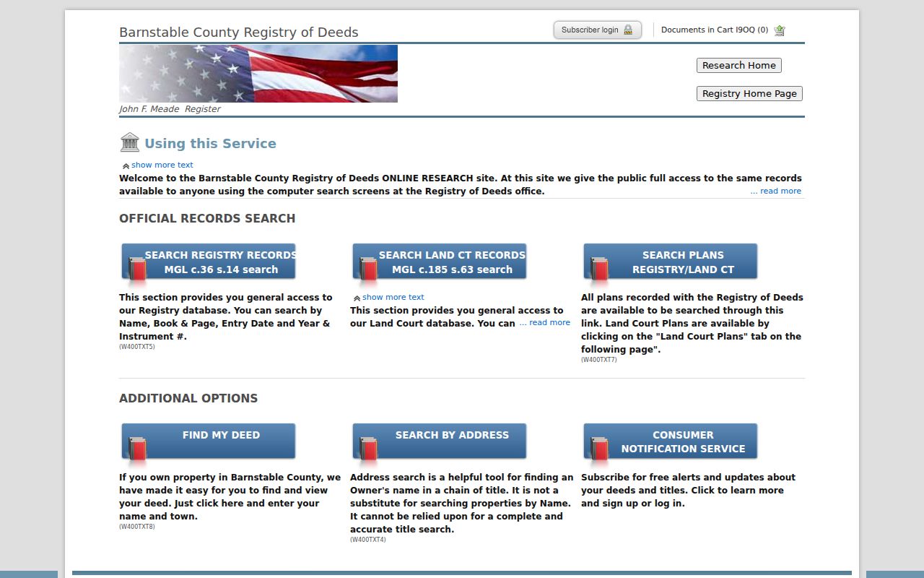Image resolution: width=924 pixels, height=578 pixels.
Task: Open the Find My Deed option
Action: [x=209, y=441]
